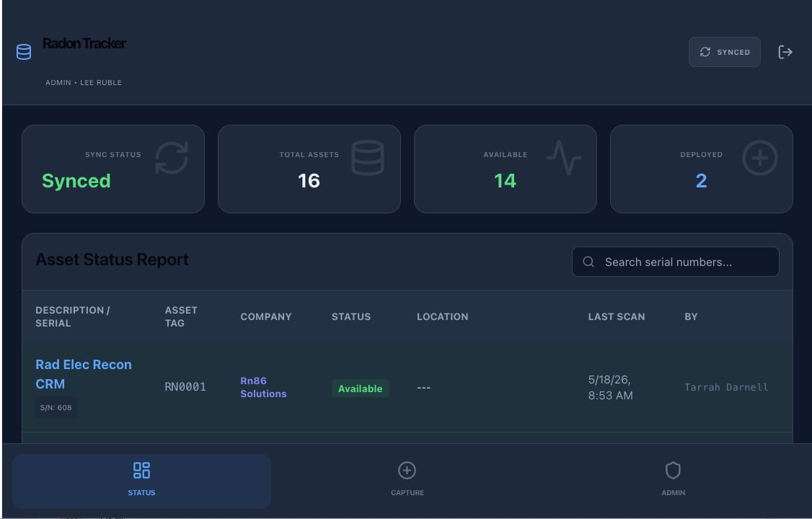Select the RN0001 asset tag cell
This screenshot has width=812, height=519.
pyautogui.click(x=185, y=387)
